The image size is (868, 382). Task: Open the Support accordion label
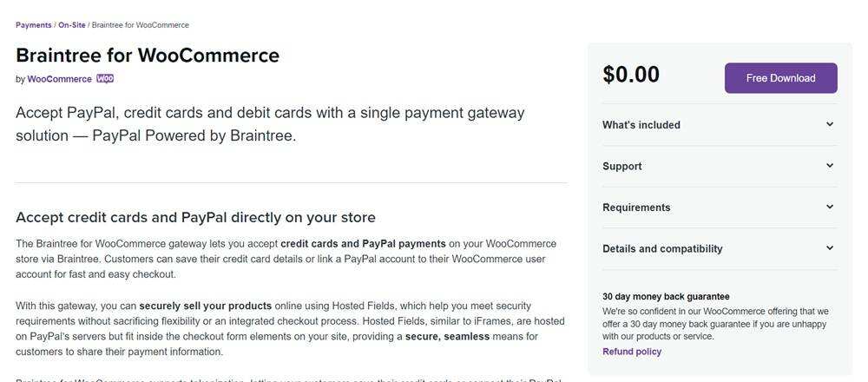[x=622, y=166]
